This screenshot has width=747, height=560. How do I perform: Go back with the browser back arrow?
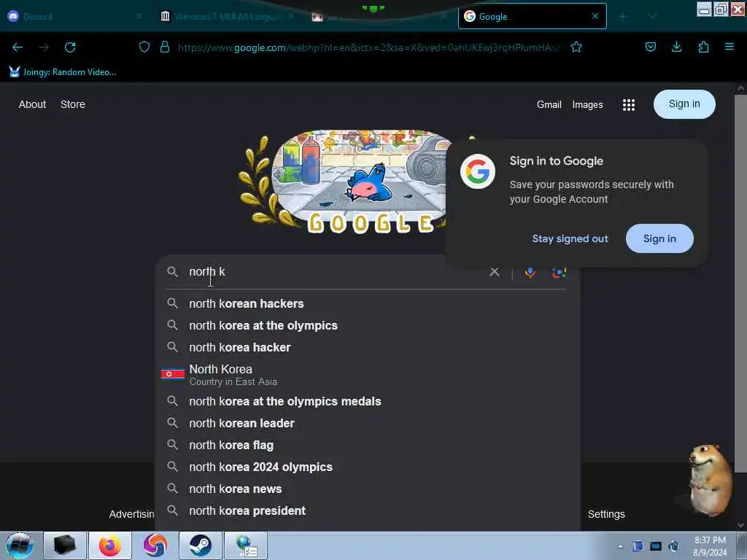coord(18,47)
